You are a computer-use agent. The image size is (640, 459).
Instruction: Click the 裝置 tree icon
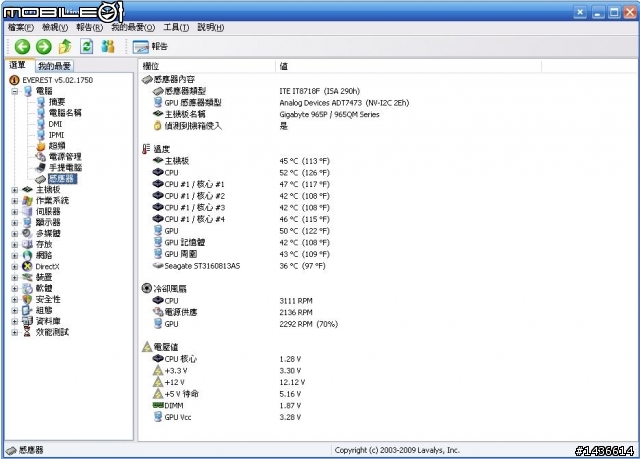tap(27, 277)
